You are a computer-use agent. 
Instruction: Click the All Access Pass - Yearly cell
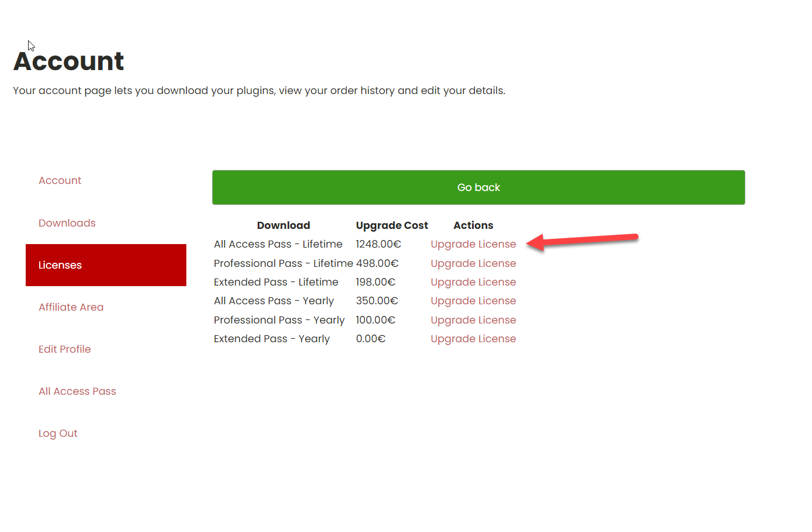274,301
